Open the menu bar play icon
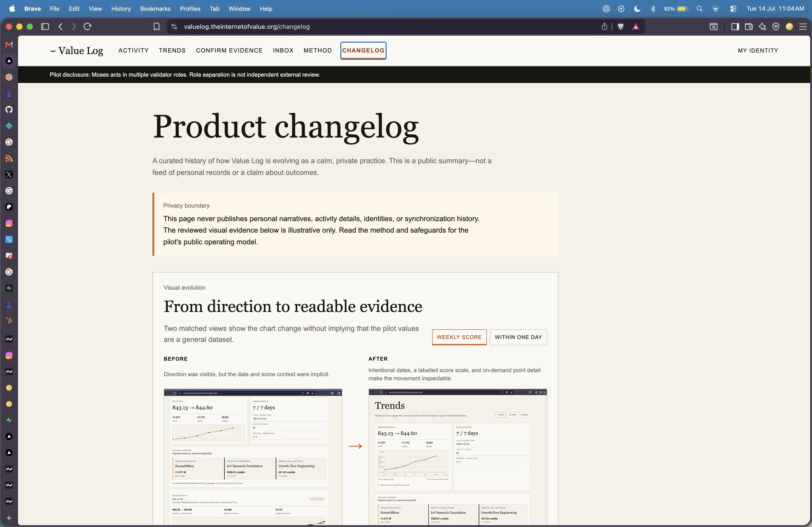Viewport: 812px width, 527px height. pyautogui.click(x=621, y=9)
